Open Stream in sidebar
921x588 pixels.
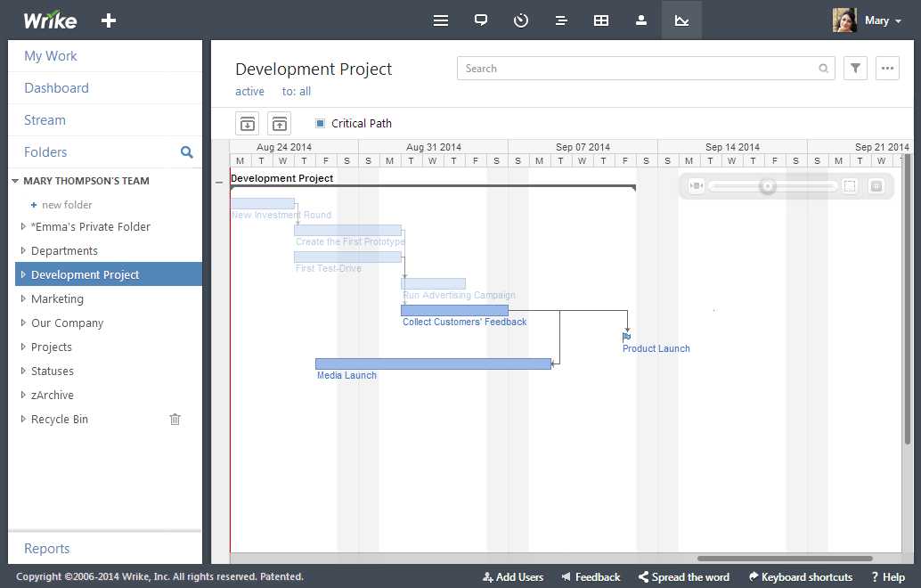(45, 120)
